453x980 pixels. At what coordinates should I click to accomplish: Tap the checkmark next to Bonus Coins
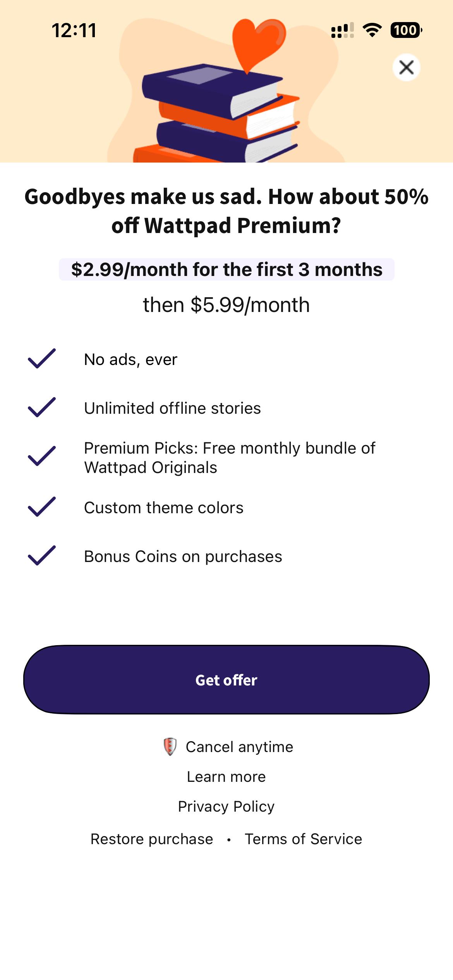[x=42, y=556]
